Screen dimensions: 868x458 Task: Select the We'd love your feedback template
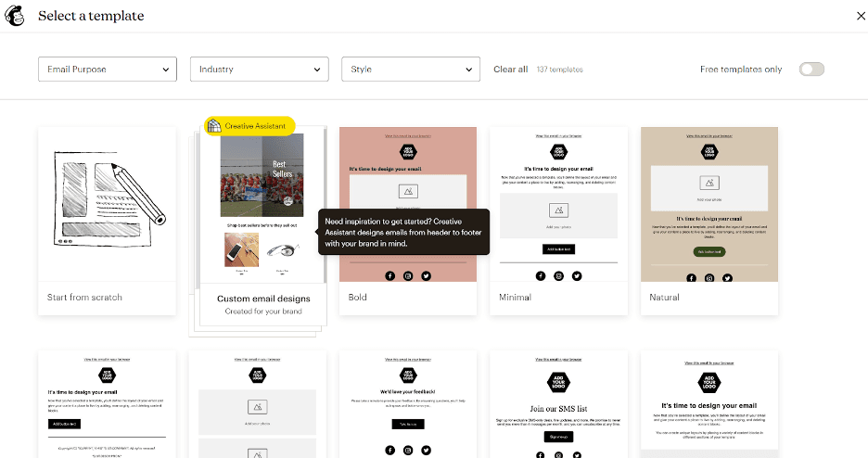pyautogui.click(x=408, y=404)
